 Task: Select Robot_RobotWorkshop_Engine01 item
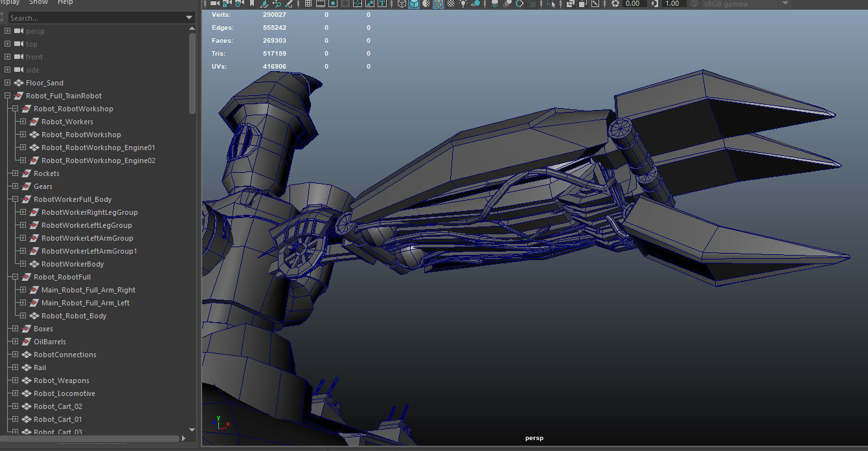(98, 148)
